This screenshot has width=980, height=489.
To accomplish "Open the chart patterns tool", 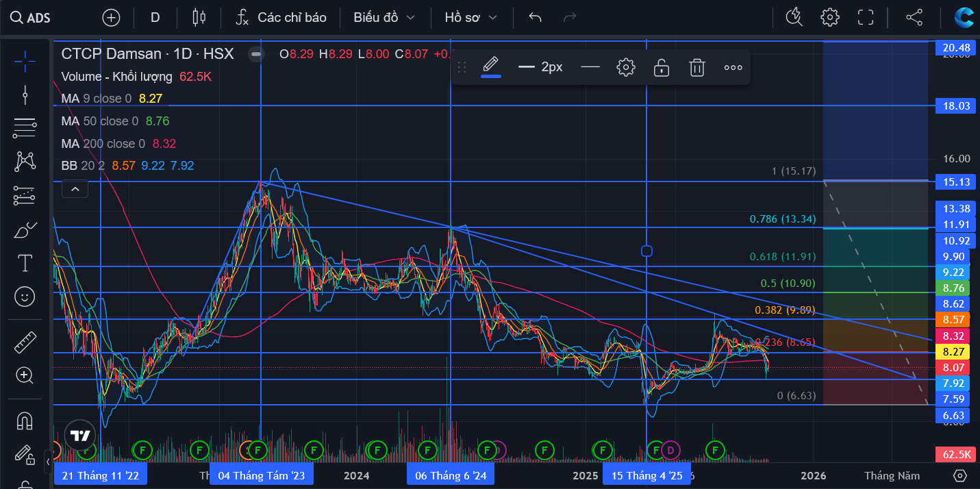I will tap(25, 162).
